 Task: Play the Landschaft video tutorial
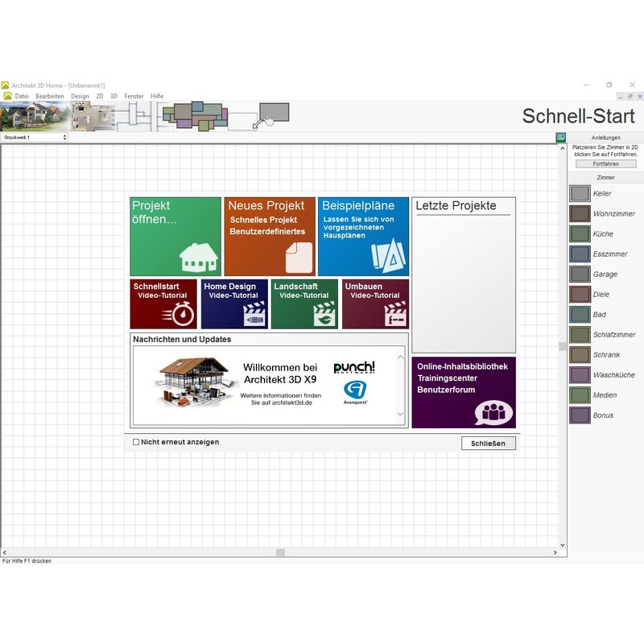304,303
